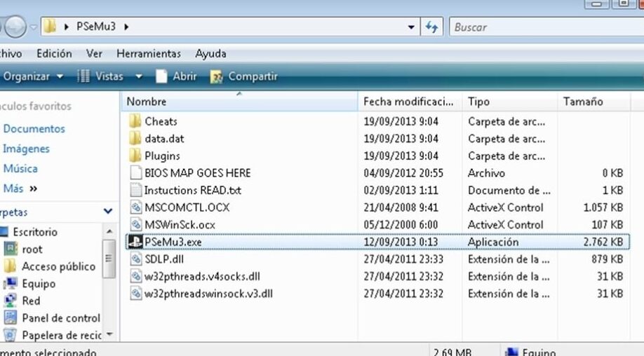
Task: Click the Cheats folder icon
Action: [135, 121]
